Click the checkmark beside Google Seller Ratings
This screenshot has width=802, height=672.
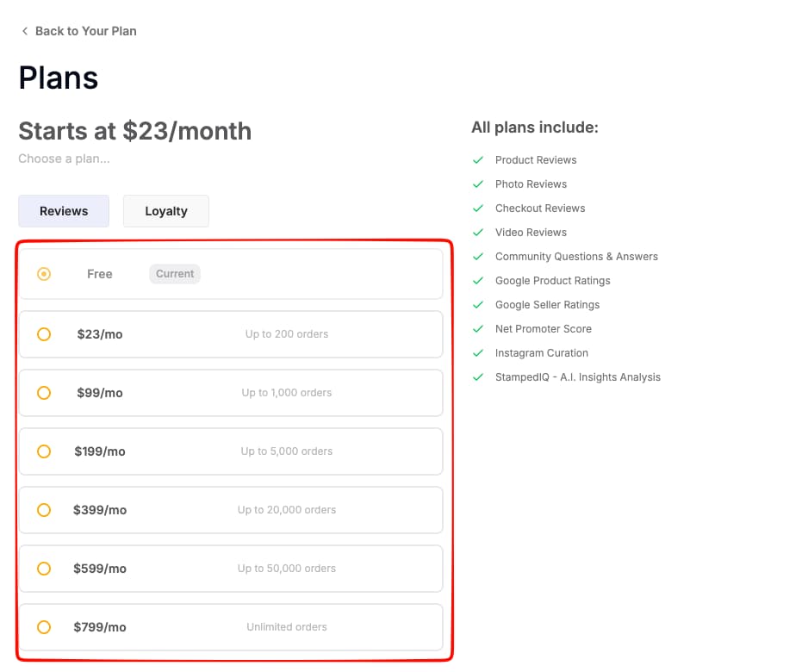[478, 305]
